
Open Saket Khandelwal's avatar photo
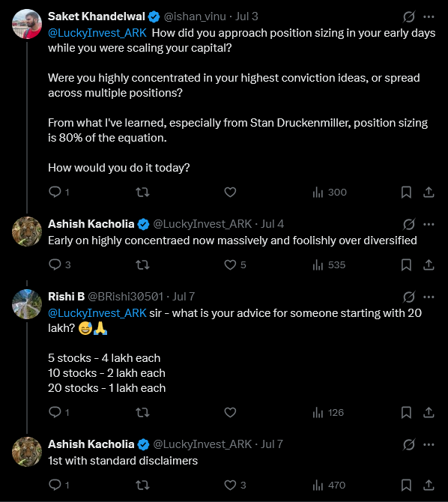click(x=27, y=24)
